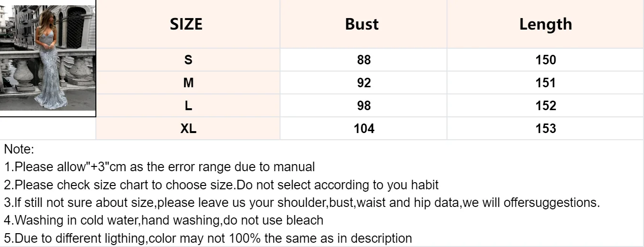Select the Length column header
The width and height of the screenshot is (644, 247).
[x=545, y=24]
